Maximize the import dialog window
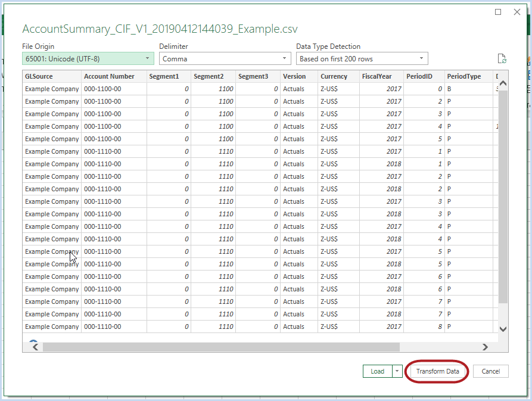The height and width of the screenshot is (401, 532). [498, 12]
